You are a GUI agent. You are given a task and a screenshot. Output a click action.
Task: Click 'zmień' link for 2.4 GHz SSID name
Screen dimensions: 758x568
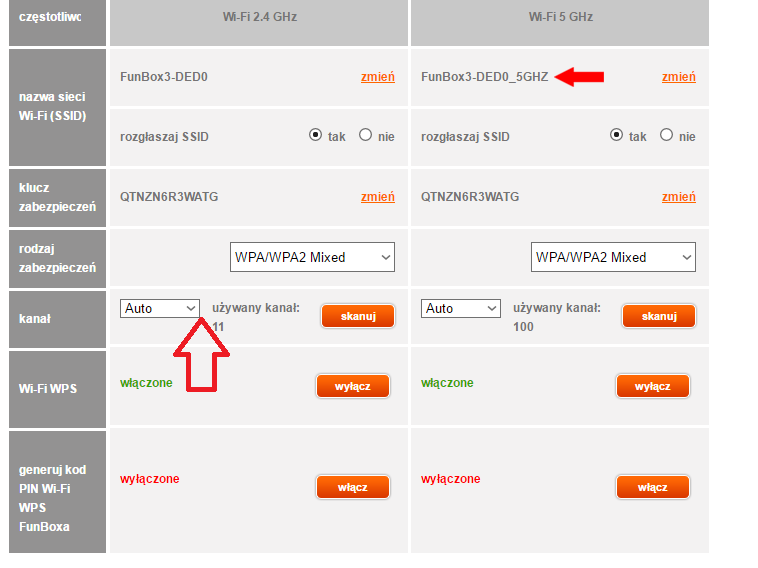click(x=377, y=77)
